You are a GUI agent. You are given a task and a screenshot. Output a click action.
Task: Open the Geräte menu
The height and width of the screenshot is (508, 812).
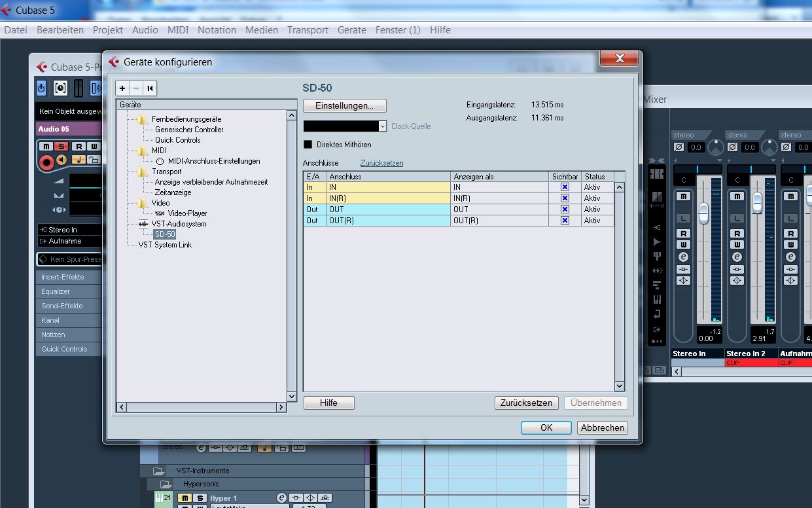pos(351,30)
